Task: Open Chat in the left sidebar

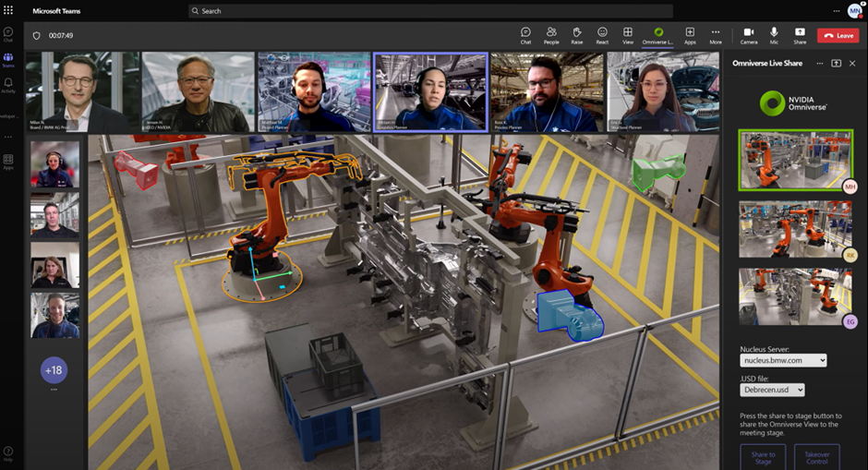Action: tap(8, 34)
